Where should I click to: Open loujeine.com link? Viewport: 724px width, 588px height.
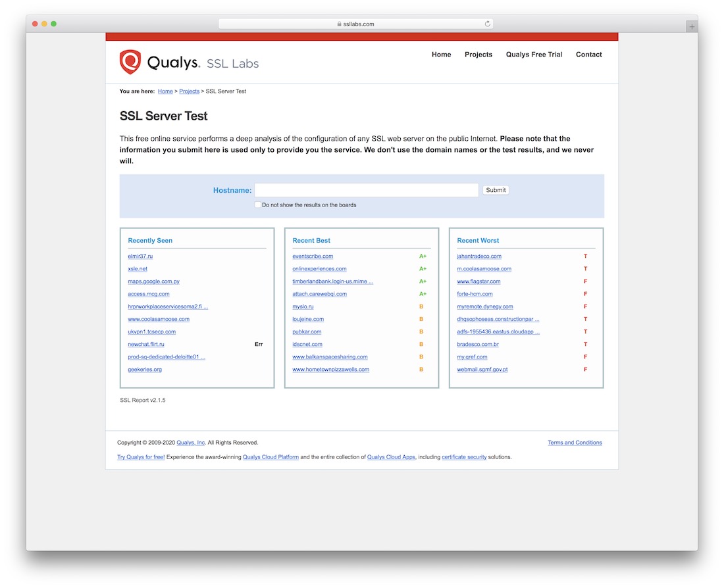[x=308, y=319]
